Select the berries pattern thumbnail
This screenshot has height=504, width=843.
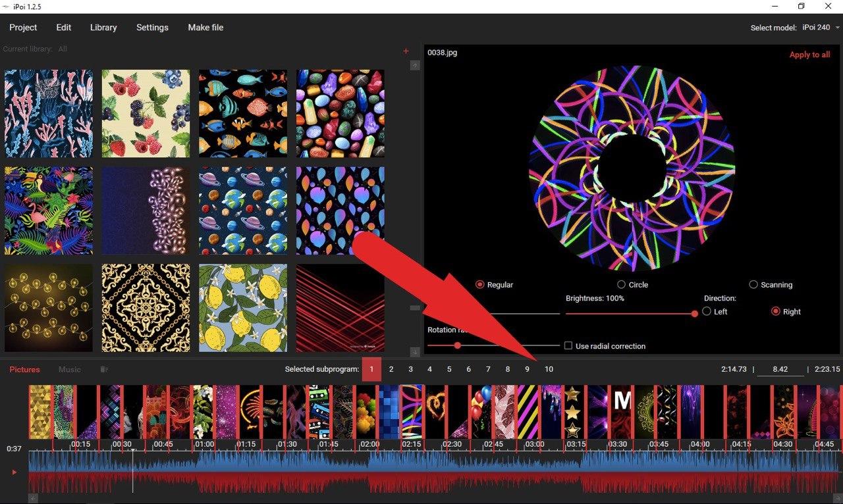(146, 113)
